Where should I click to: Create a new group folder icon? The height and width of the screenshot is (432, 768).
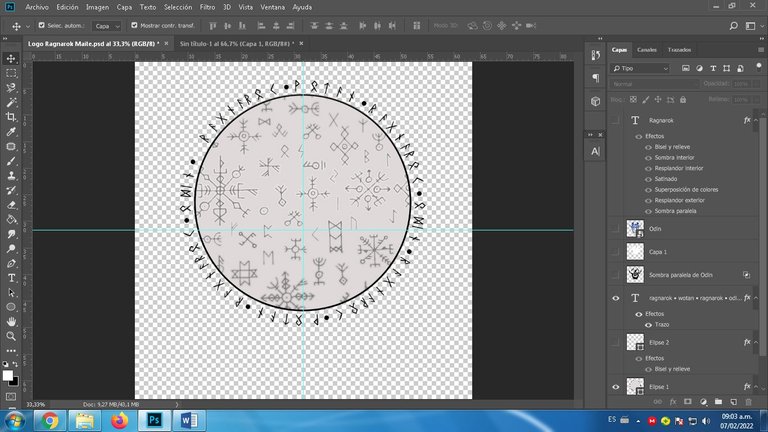718,402
